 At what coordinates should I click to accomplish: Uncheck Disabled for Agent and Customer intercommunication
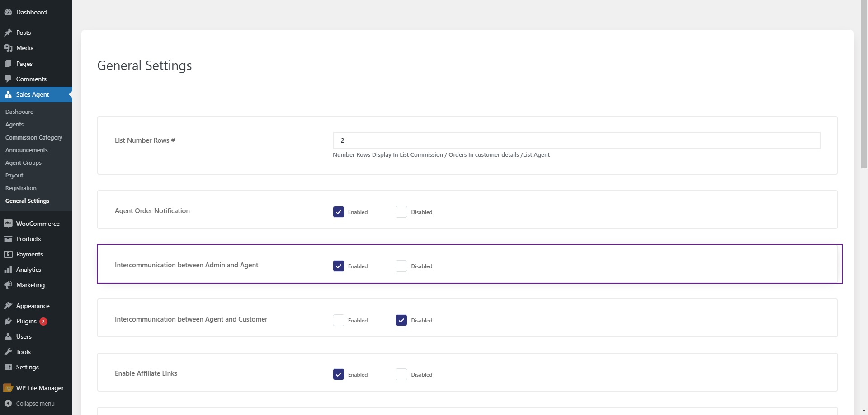tap(401, 320)
